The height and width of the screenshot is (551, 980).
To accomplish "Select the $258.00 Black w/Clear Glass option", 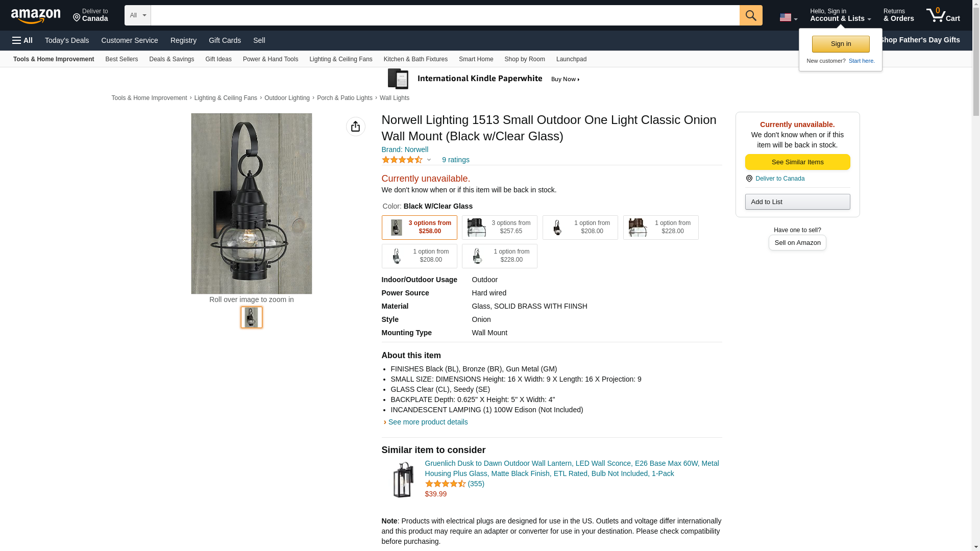I will pos(419,228).
